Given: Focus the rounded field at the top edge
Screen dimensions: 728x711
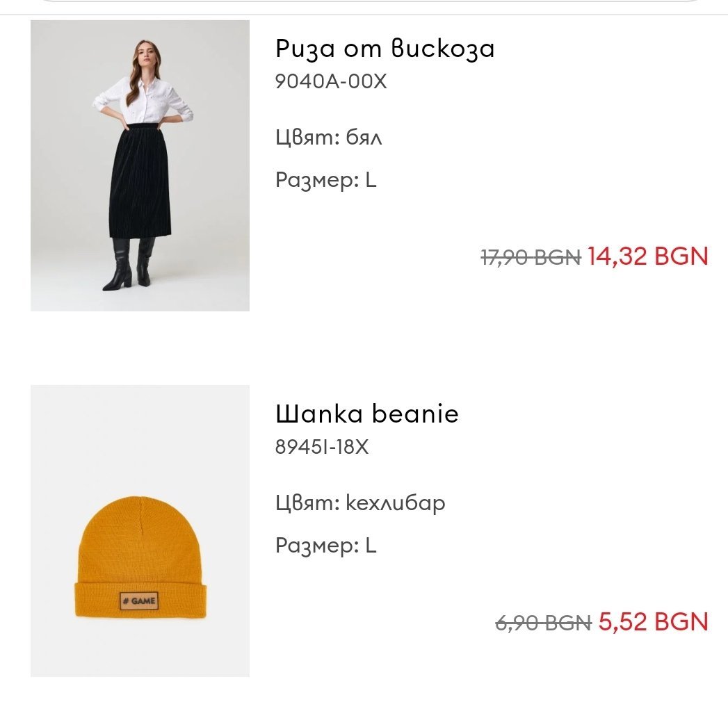Looking at the screenshot, I should point(364,3).
